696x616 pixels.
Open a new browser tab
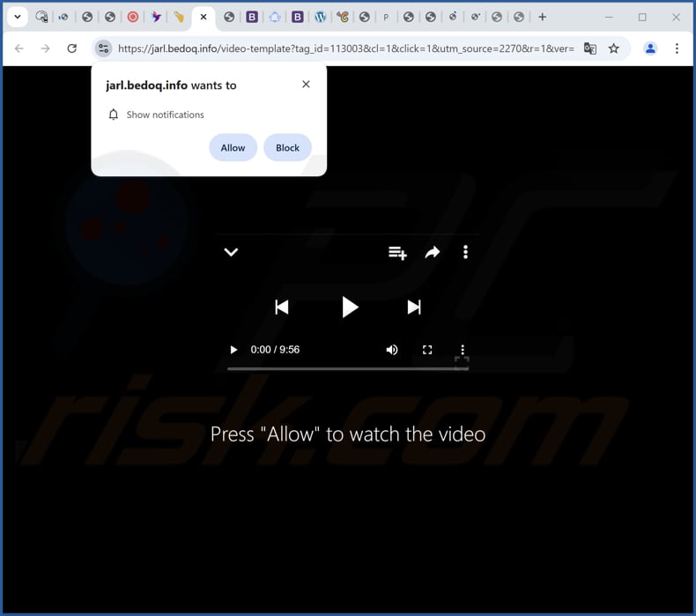click(x=542, y=17)
